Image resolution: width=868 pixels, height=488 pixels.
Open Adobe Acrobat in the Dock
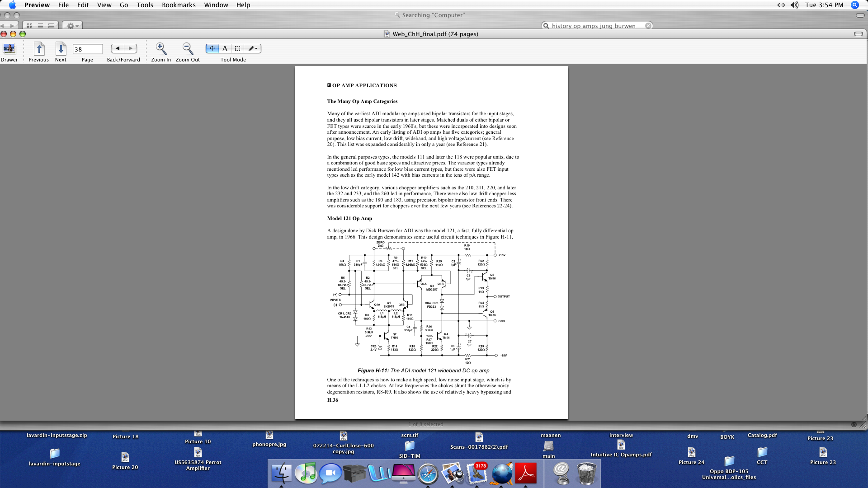click(526, 473)
